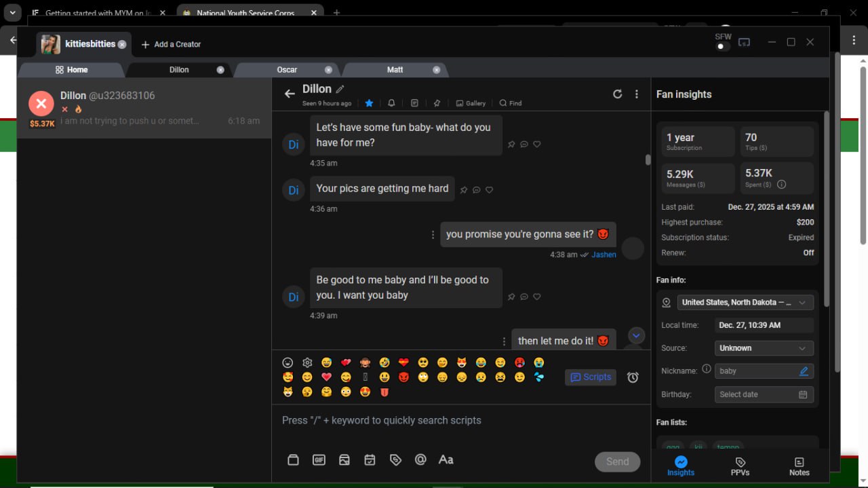Switch to the PPVs tab
868x488 pixels.
[x=741, y=466]
